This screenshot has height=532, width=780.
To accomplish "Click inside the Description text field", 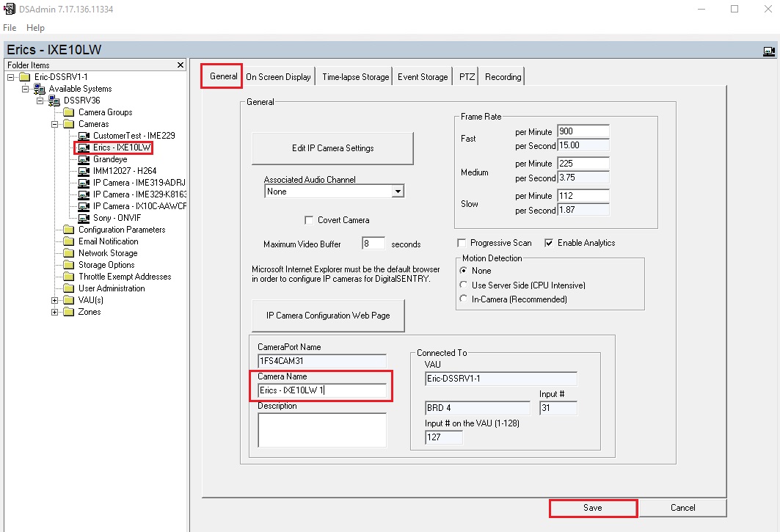I will tap(321, 429).
